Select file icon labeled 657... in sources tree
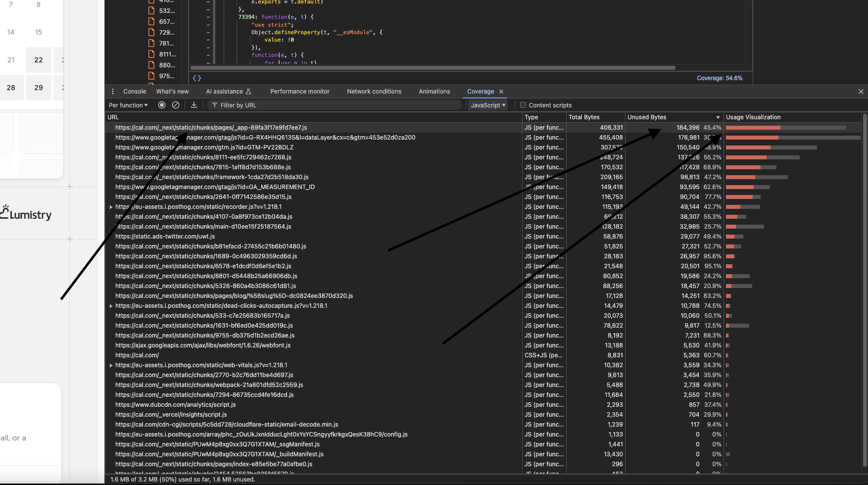868x485 pixels. coord(152,21)
